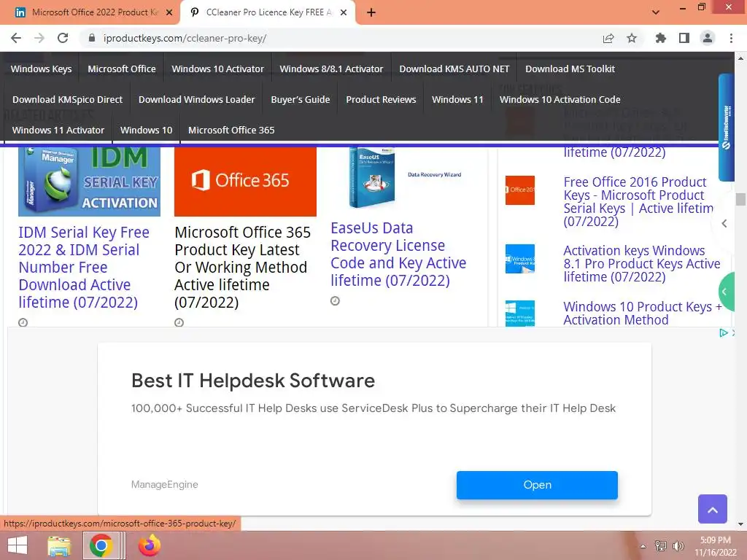The height and width of the screenshot is (560, 747).
Task: Open the volume speaker tray icon
Action: (x=678, y=546)
